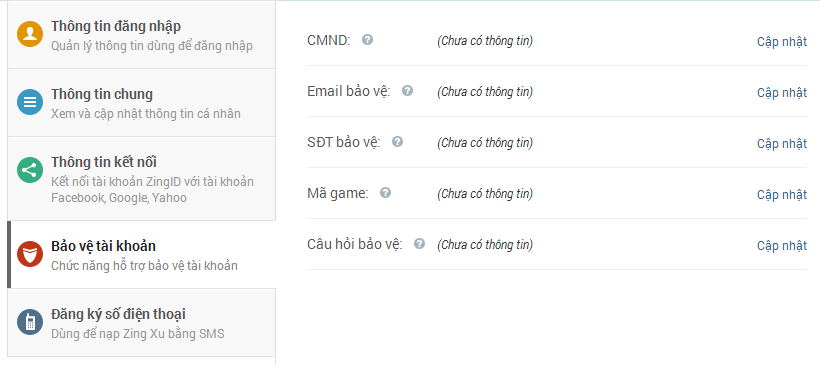Click the help icon next to Câu hỏi bảo vệ
820x365 pixels.
pyautogui.click(x=419, y=244)
